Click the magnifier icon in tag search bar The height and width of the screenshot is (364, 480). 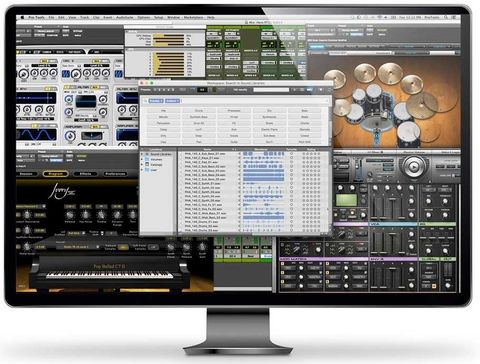(x=145, y=101)
